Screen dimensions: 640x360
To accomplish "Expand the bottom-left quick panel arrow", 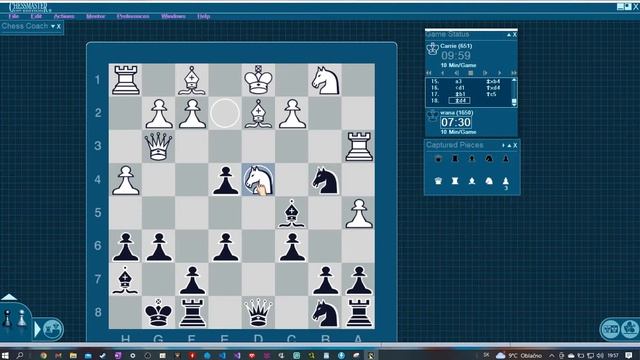I will click(37, 329).
